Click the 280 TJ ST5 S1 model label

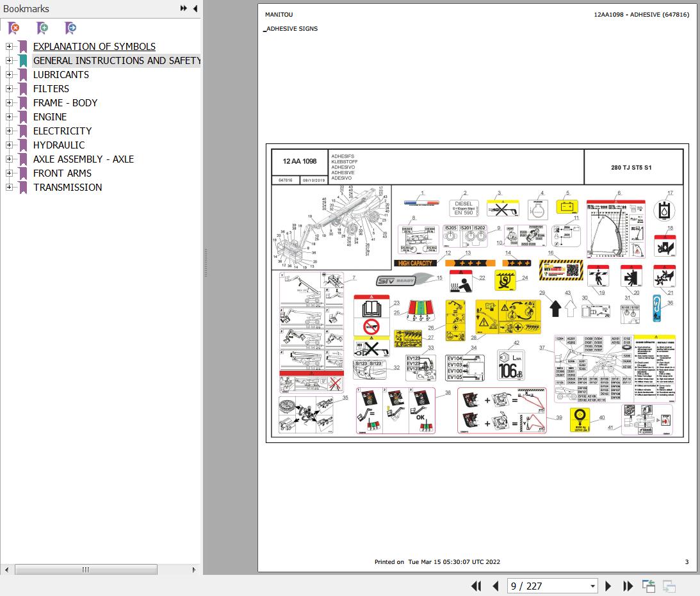[x=631, y=167]
